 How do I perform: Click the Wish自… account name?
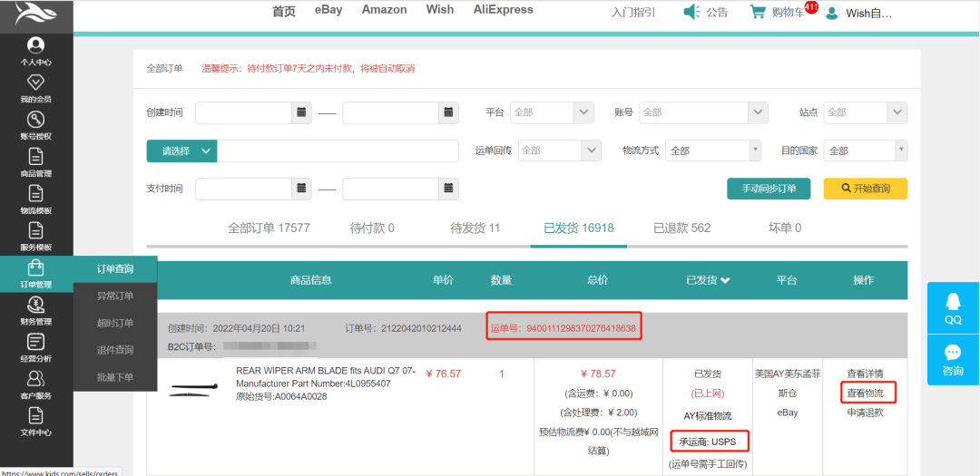point(868,13)
